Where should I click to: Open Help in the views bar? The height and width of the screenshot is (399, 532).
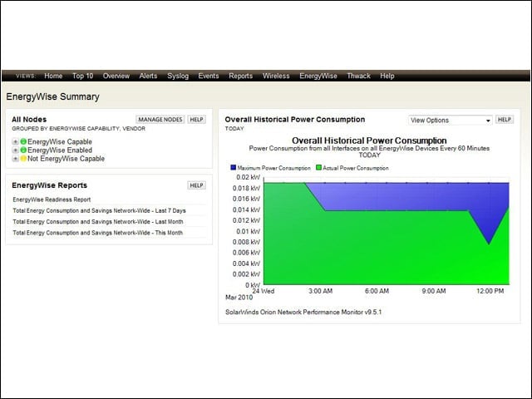[x=387, y=76]
